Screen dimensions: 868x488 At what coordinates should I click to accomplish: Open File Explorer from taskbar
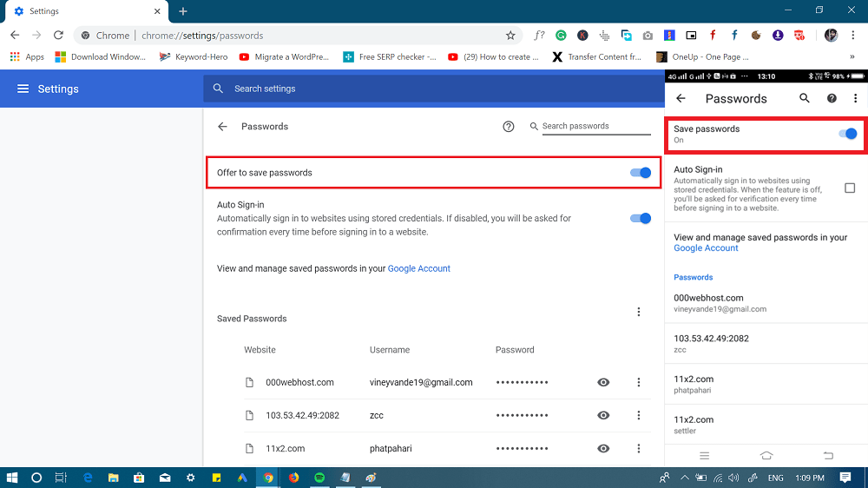pyautogui.click(x=113, y=478)
